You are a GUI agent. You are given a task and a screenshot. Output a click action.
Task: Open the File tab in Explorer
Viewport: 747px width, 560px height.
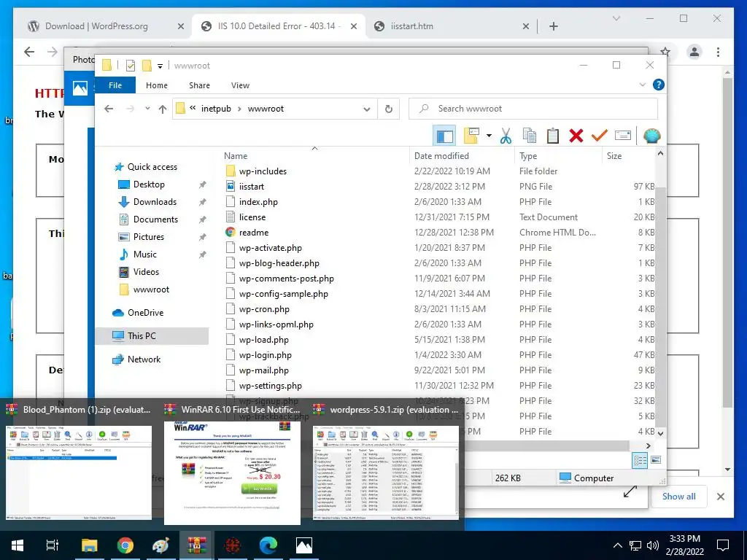(115, 85)
